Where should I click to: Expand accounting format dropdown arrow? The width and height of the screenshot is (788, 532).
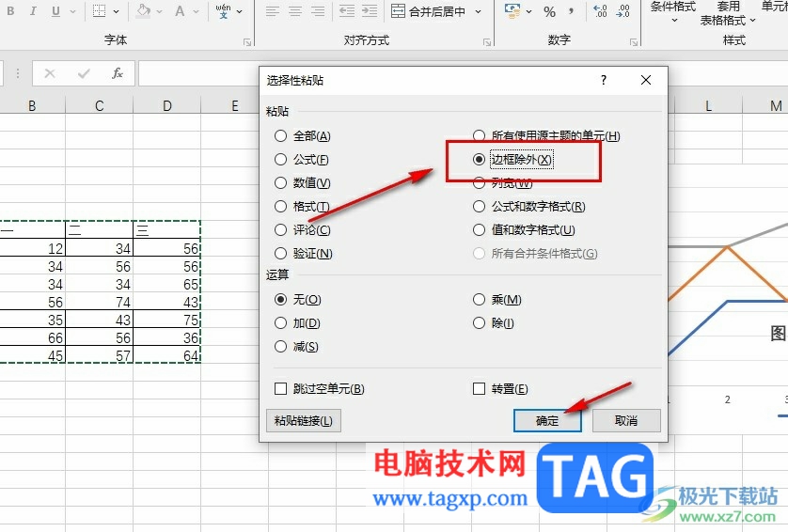click(529, 11)
